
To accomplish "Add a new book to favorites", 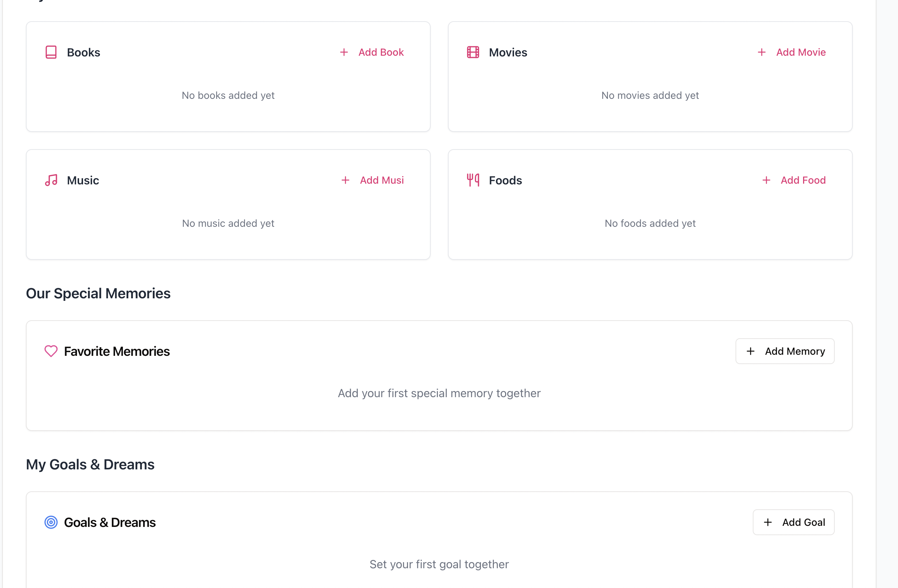I will [372, 52].
